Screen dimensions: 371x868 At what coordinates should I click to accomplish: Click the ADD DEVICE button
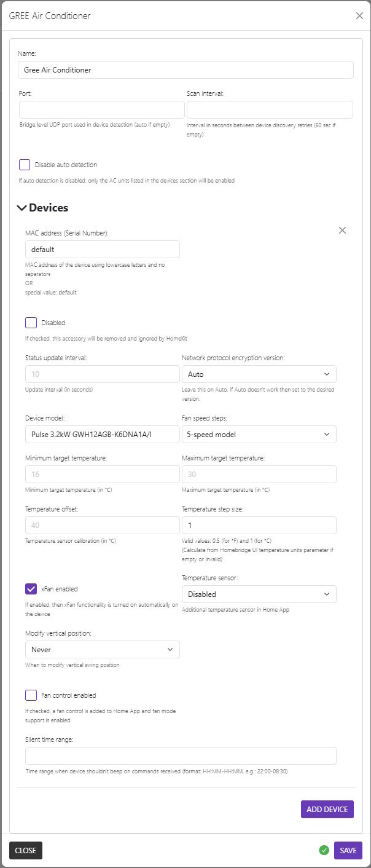tap(327, 809)
